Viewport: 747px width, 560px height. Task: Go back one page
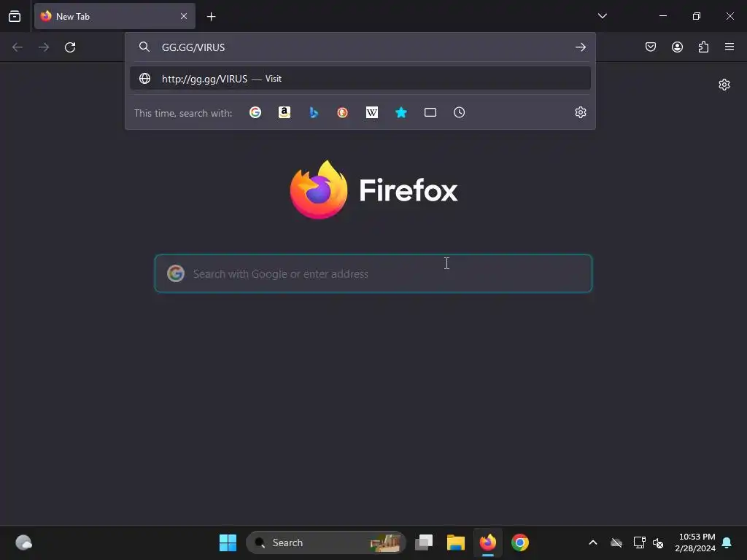[x=18, y=47]
